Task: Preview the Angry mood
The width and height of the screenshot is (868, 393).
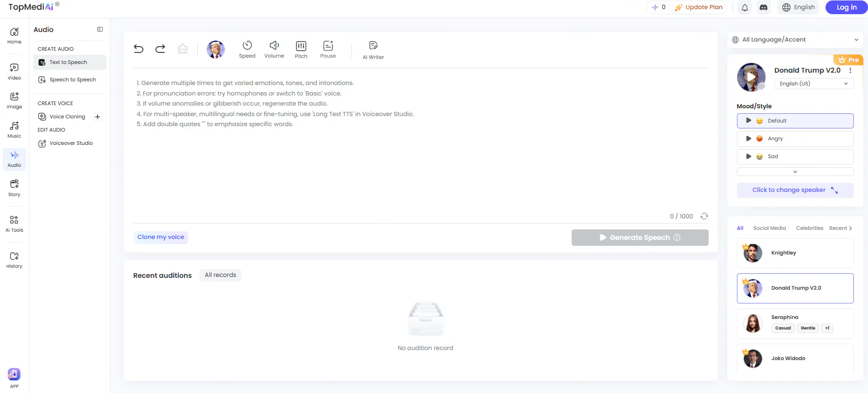Action: 748,138
